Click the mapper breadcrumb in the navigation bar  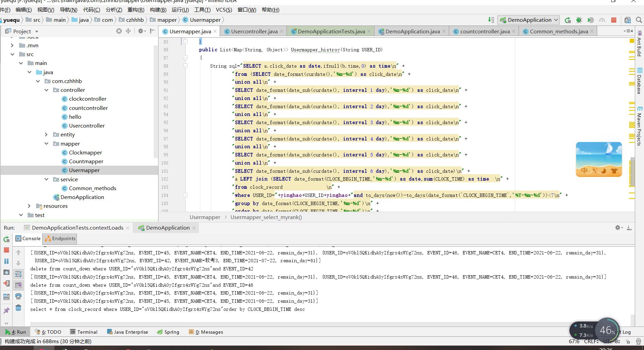click(x=163, y=20)
